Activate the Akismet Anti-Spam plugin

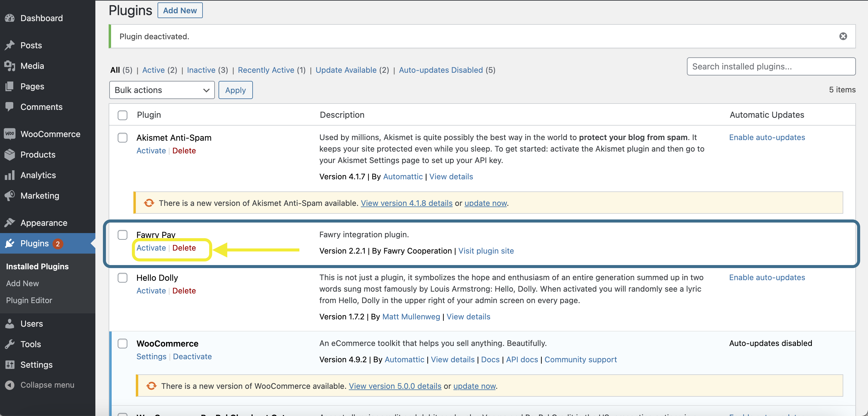[x=151, y=150]
